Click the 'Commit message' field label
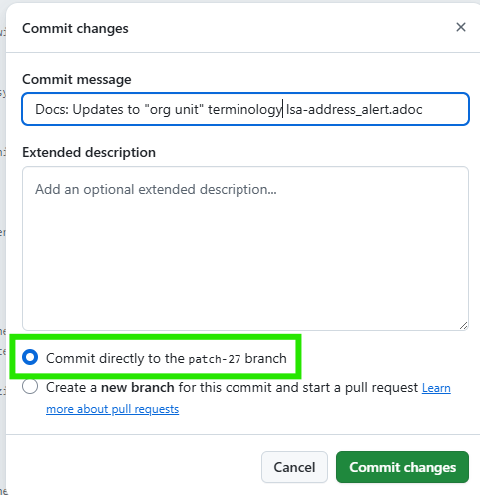 click(x=77, y=79)
